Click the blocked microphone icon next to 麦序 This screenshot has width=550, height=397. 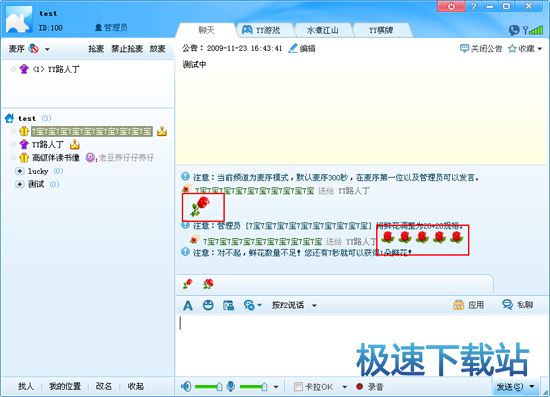(x=34, y=48)
